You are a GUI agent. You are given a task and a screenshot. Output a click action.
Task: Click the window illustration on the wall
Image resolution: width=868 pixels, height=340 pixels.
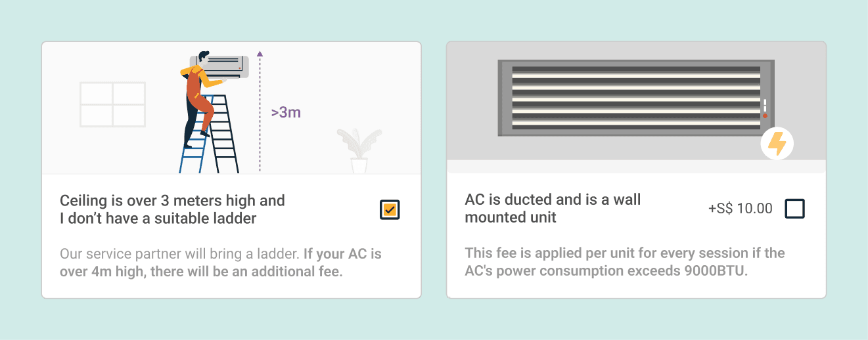(x=112, y=104)
